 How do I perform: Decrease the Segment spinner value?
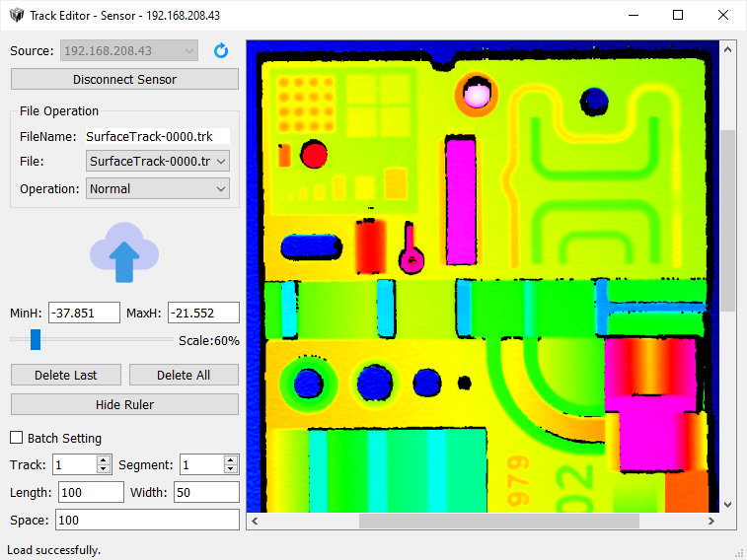(x=231, y=469)
